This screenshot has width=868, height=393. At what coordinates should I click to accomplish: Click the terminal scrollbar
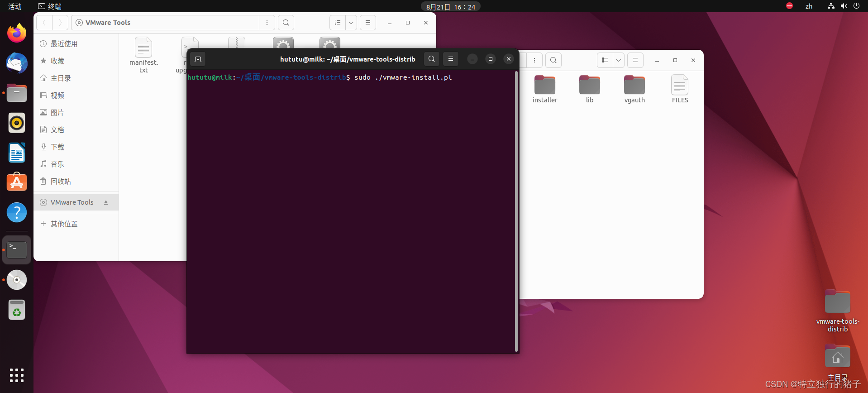(516, 211)
